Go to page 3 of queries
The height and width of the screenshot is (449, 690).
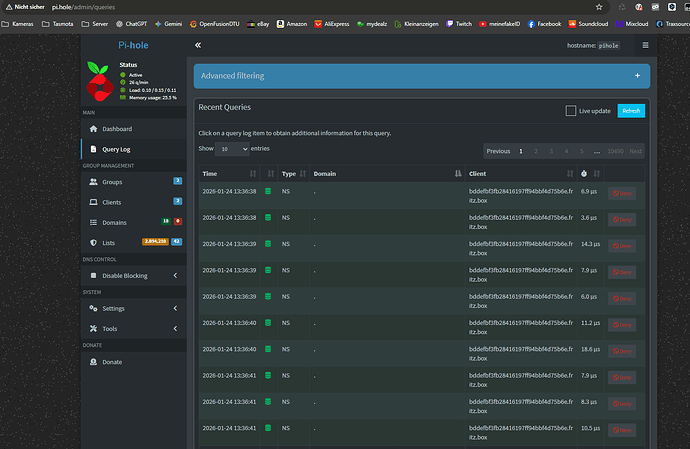click(x=551, y=151)
